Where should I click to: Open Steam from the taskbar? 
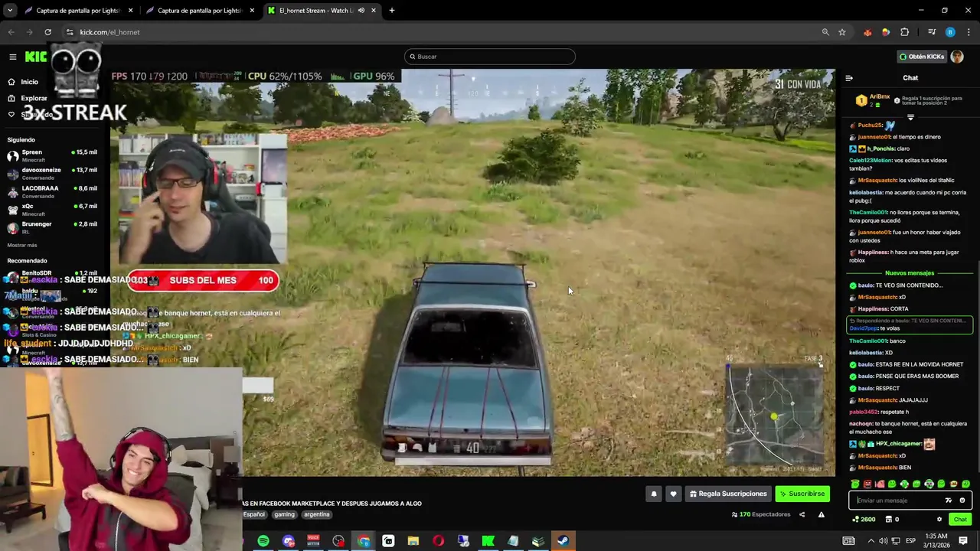click(x=563, y=541)
